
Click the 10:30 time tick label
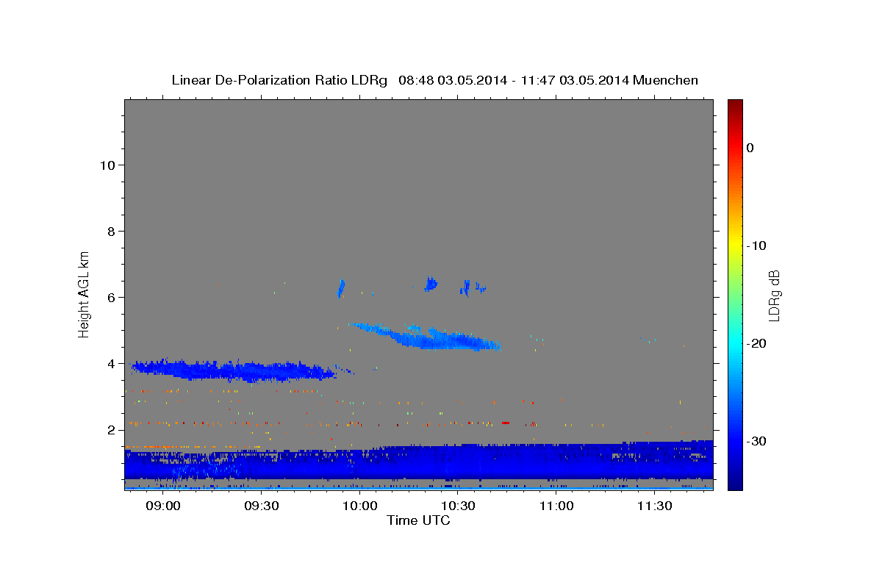point(458,506)
